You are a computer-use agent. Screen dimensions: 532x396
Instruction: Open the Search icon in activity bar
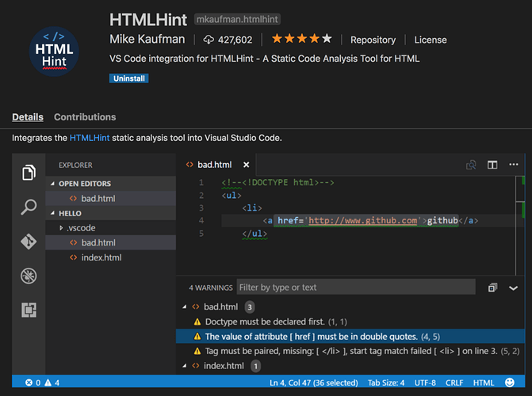tap(29, 207)
